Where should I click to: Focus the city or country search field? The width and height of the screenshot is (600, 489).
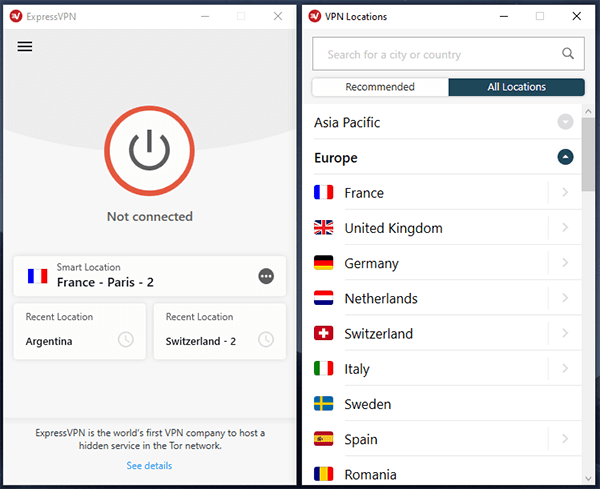click(448, 54)
